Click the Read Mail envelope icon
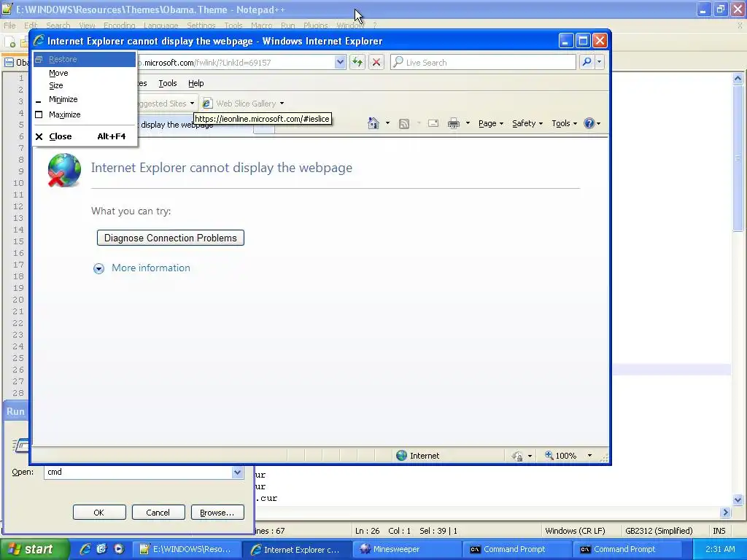 (x=433, y=123)
